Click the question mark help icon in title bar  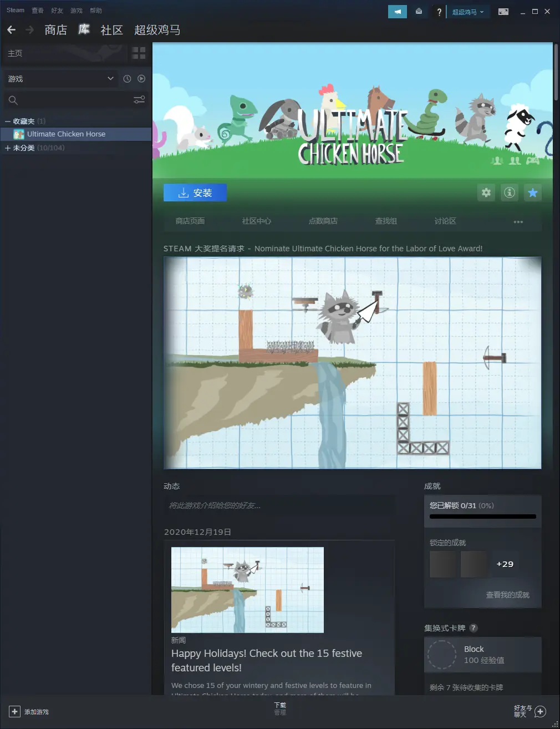439,12
